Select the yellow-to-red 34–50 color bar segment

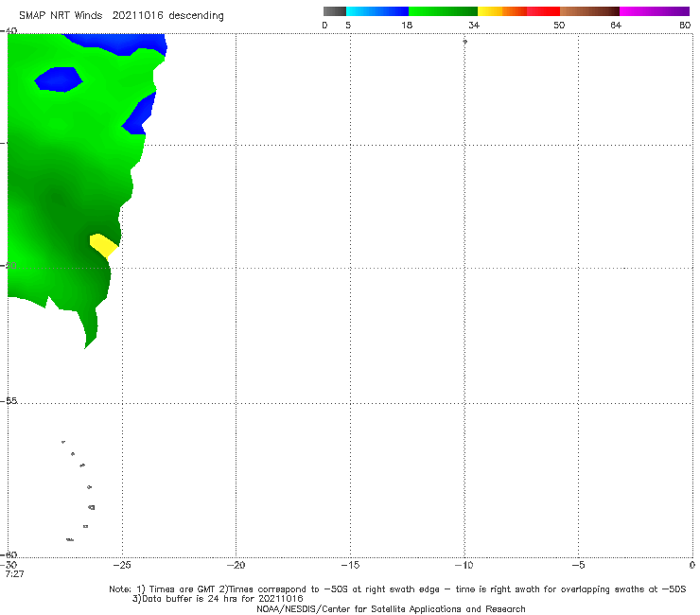click(518, 11)
